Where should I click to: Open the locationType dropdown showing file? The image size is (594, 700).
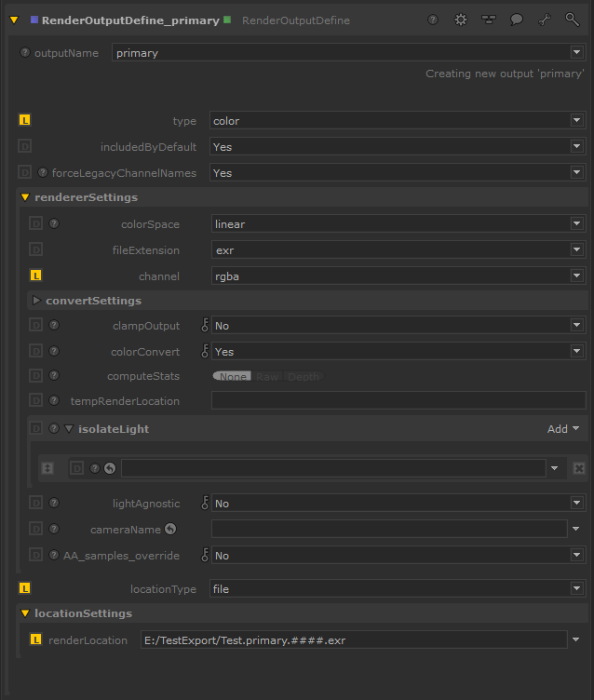(x=398, y=589)
